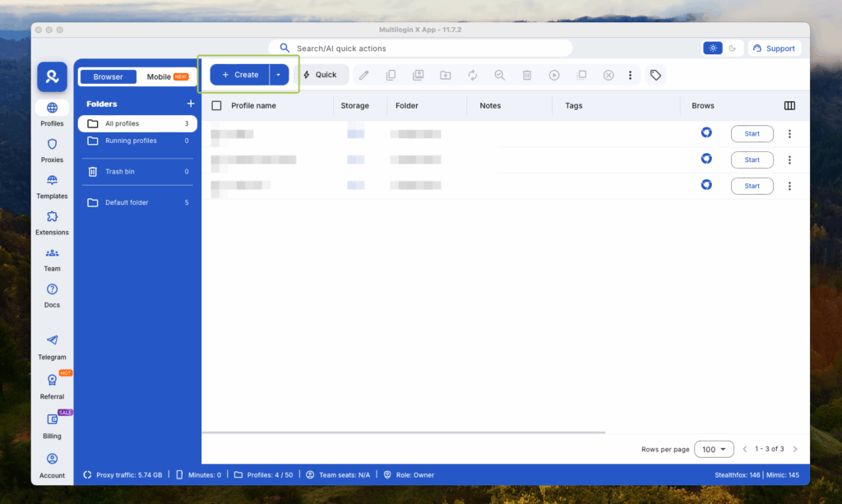Viewport: 842px width, 504px height.
Task: Select the move-to-folder toolbar icon
Action: pyautogui.click(x=445, y=75)
